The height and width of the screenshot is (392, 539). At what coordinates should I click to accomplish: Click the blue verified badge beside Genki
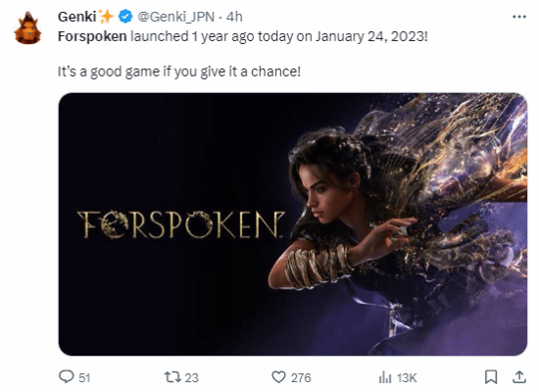[x=125, y=17]
